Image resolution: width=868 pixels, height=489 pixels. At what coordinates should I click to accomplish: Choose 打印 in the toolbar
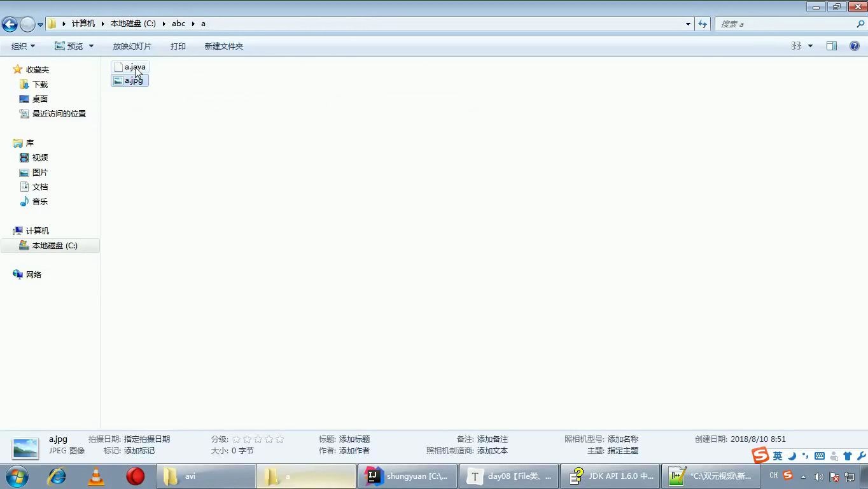point(178,46)
